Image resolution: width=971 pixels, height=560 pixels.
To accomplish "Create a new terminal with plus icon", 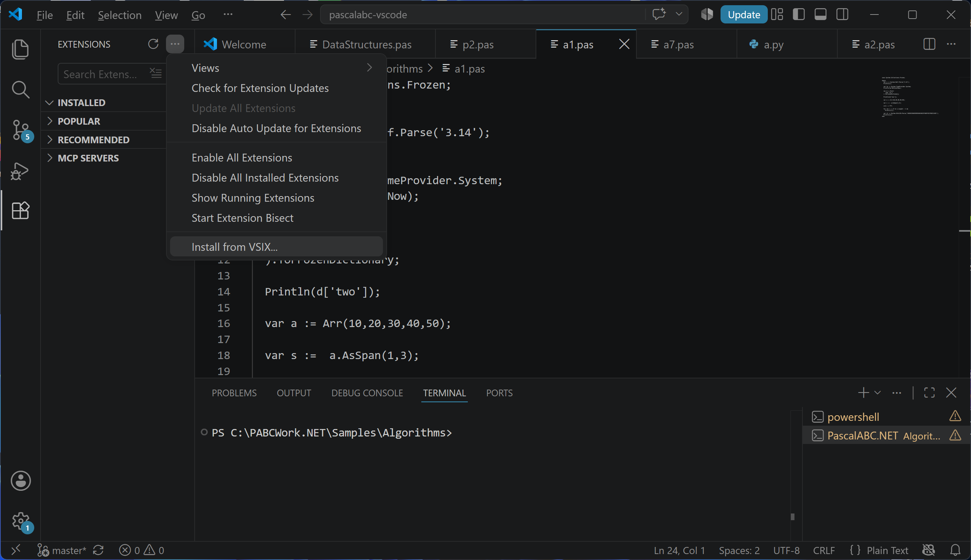I will coord(864,393).
